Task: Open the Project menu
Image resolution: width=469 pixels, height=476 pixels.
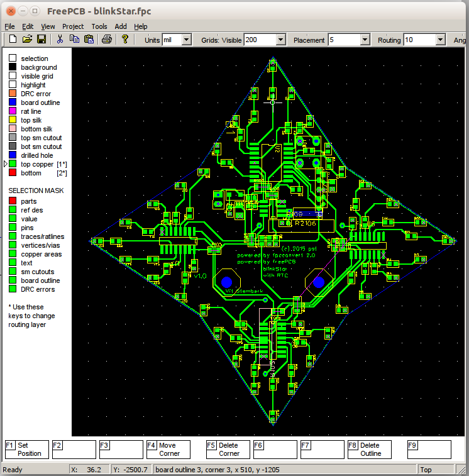Action: click(73, 26)
